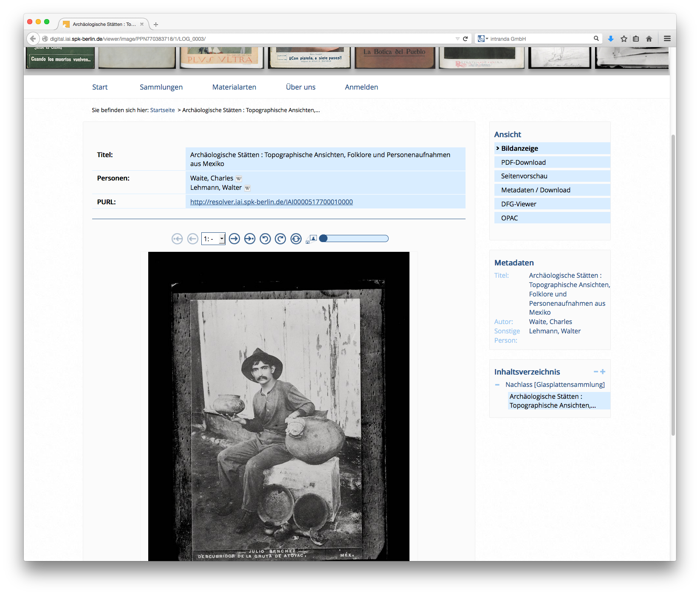This screenshot has height=595, width=700.
Task: Open the Materialarten menu item
Action: 234,87
